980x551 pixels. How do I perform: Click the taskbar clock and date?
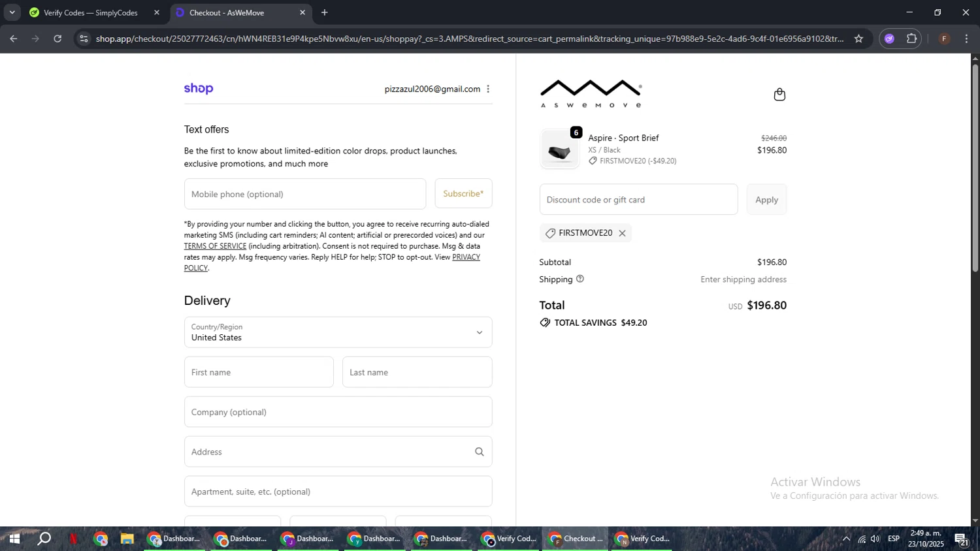(926, 539)
